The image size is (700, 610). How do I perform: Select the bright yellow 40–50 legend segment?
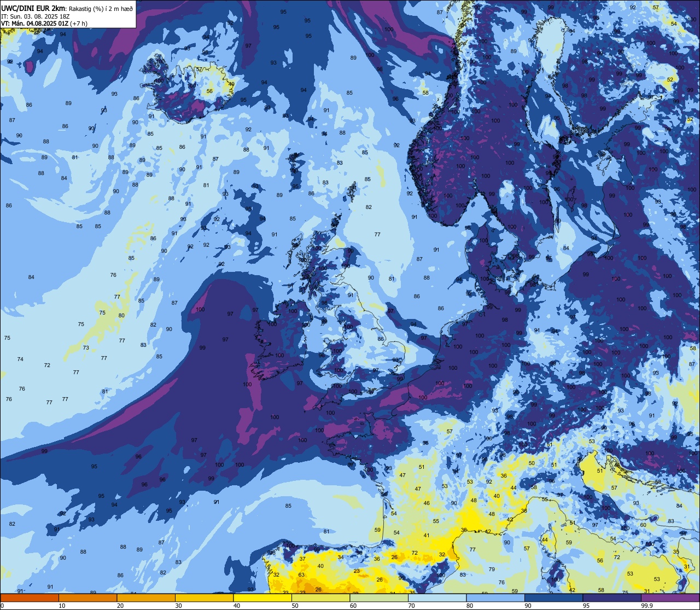click(x=262, y=597)
